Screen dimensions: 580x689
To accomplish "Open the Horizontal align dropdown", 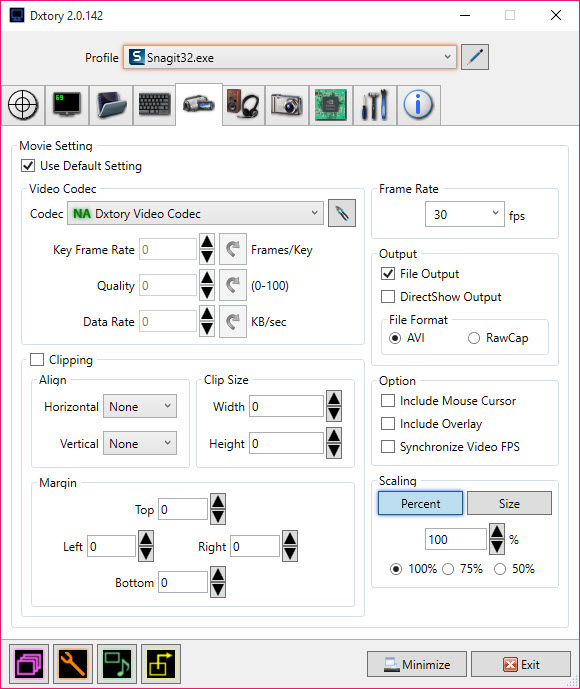I will point(140,406).
